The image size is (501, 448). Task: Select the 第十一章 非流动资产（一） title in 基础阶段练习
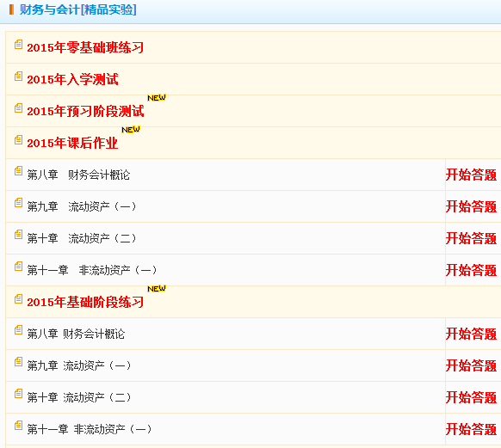[x=90, y=429]
